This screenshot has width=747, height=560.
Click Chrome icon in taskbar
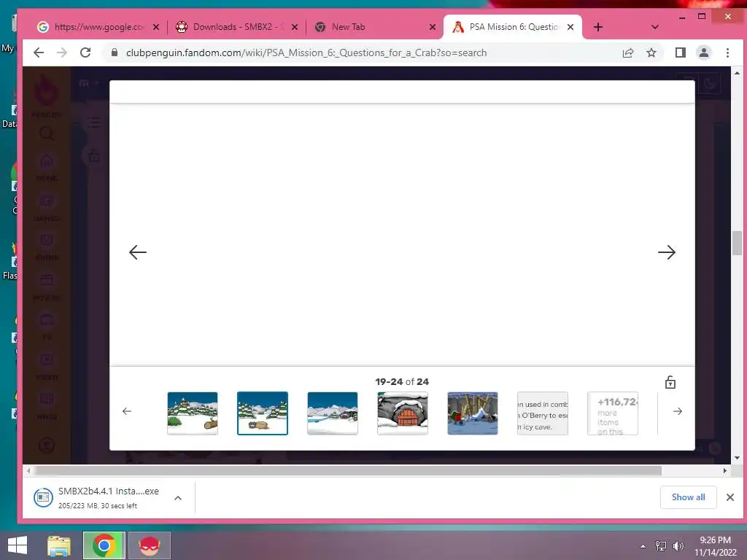(x=104, y=545)
